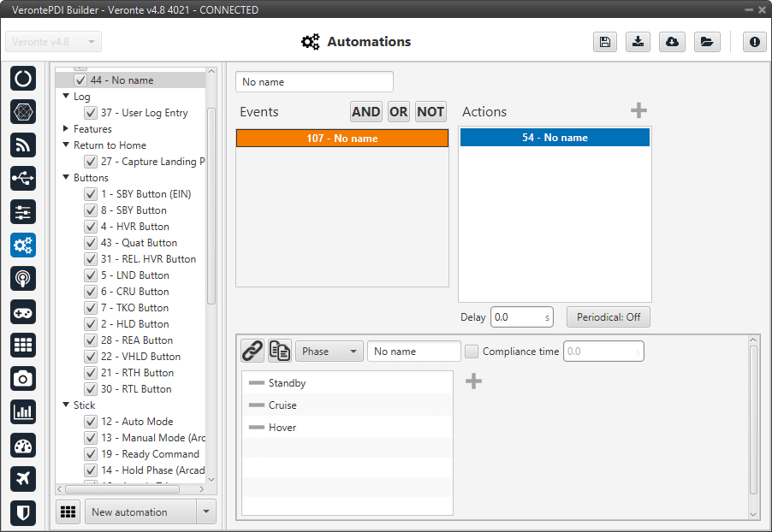Image resolution: width=772 pixels, height=532 pixels.
Task: Click the NOT logic button
Action: coord(431,112)
